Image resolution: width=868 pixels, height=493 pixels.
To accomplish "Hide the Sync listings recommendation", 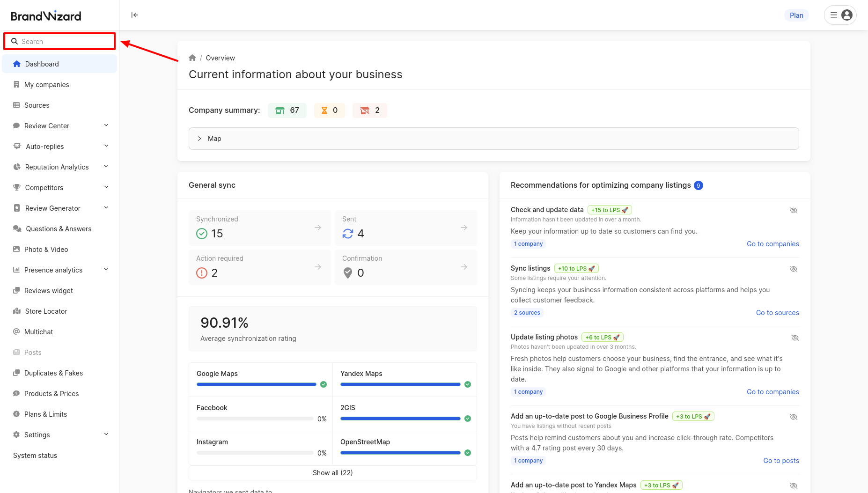I will [x=794, y=269].
